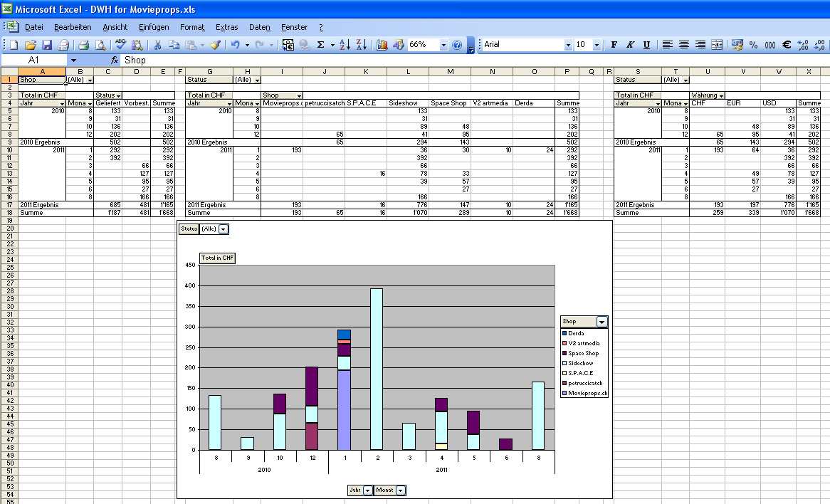This screenshot has height=504, width=830.
Task: Open the Arial font name dropdown
Action: click(568, 45)
